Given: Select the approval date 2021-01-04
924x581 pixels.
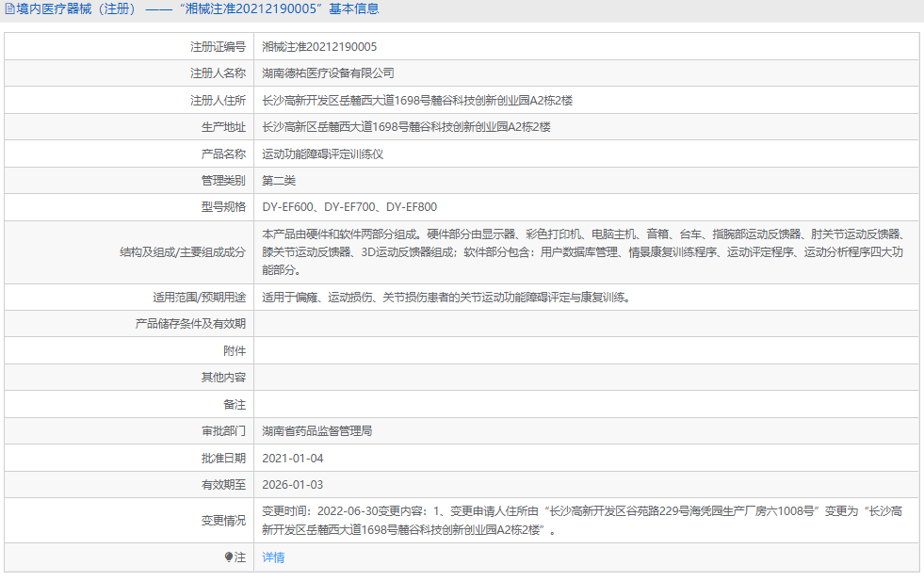Looking at the screenshot, I should pyautogui.click(x=293, y=458).
